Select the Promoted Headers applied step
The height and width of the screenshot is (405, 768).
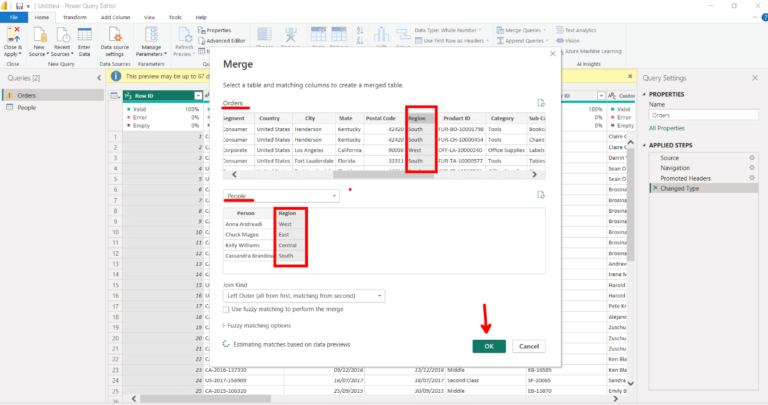tap(685, 178)
